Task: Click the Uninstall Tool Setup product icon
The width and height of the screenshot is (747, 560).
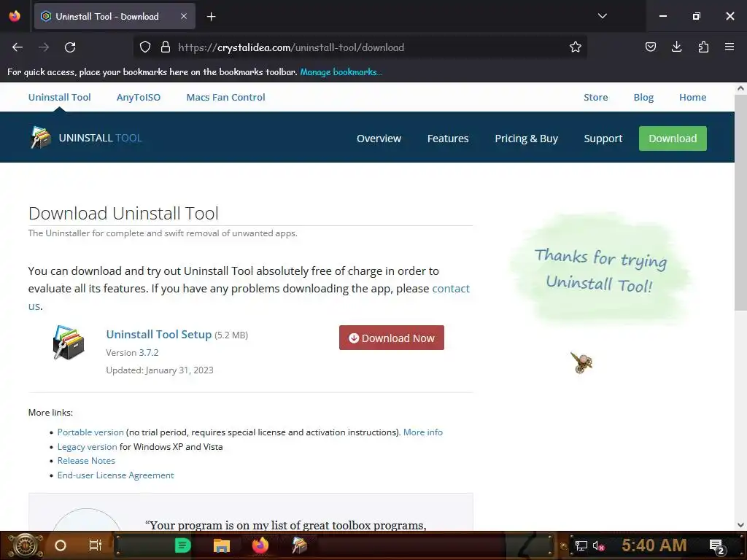Action: pos(69,343)
